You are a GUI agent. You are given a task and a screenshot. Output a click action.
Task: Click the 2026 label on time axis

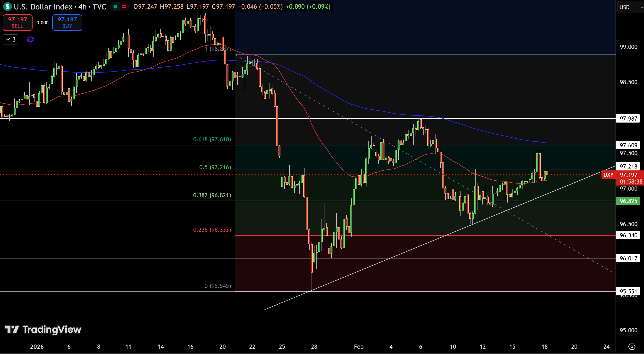37,346
